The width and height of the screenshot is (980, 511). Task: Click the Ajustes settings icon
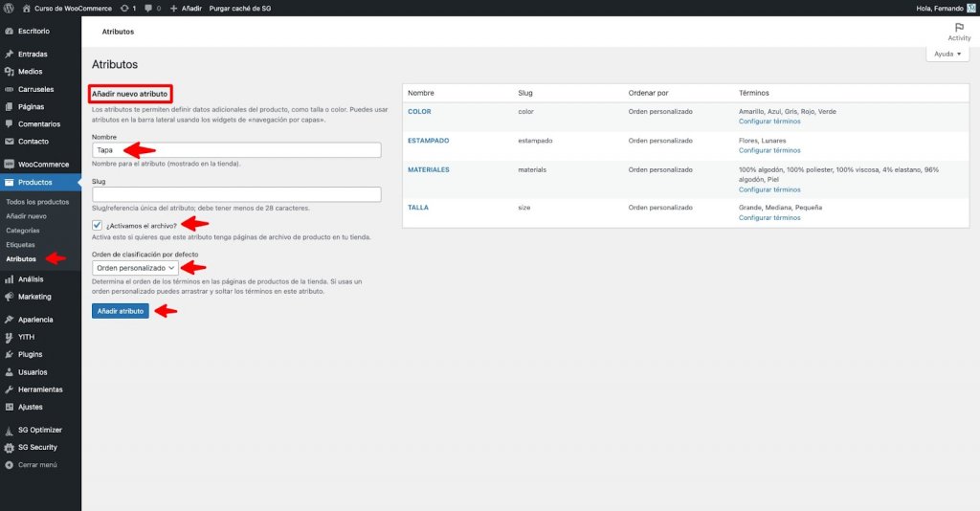tap(9, 407)
